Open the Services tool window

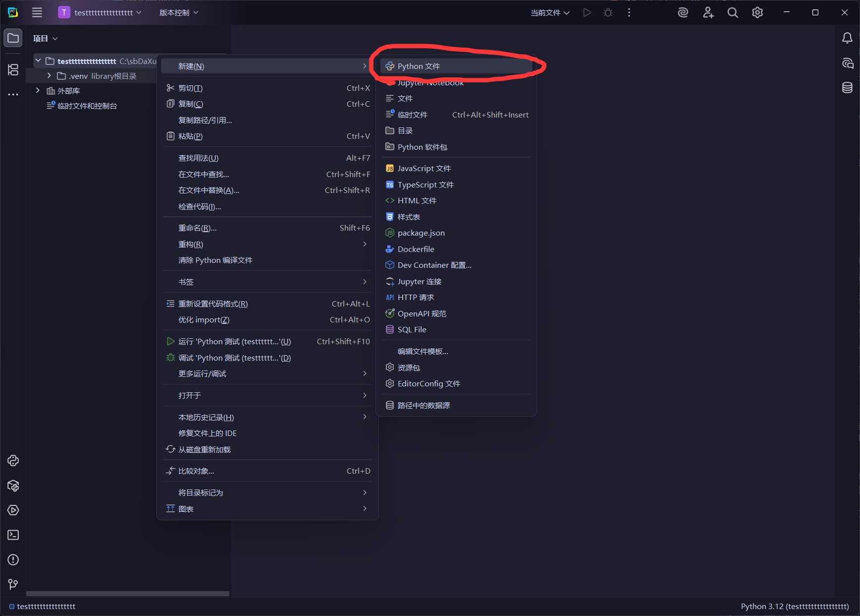[12, 510]
